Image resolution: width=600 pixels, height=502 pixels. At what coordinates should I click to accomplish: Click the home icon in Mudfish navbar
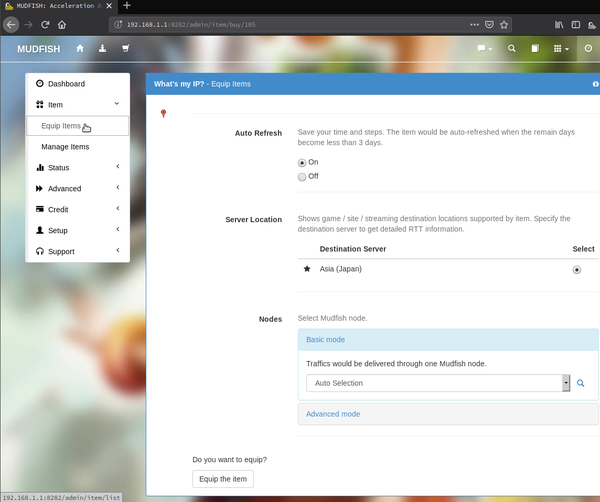pyautogui.click(x=80, y=48)
